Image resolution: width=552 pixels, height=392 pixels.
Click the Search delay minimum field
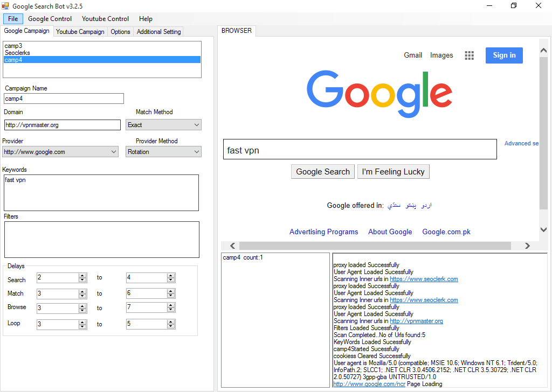click(x=58, y=278)
